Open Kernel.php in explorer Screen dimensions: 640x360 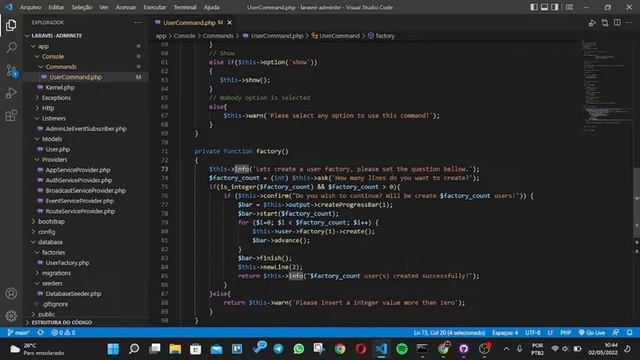pyautogui.click(x=86, y=87)
